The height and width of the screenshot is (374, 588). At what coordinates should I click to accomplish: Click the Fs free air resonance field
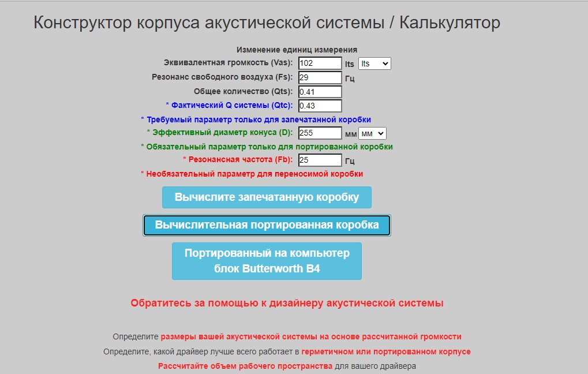tap(320, 78)
